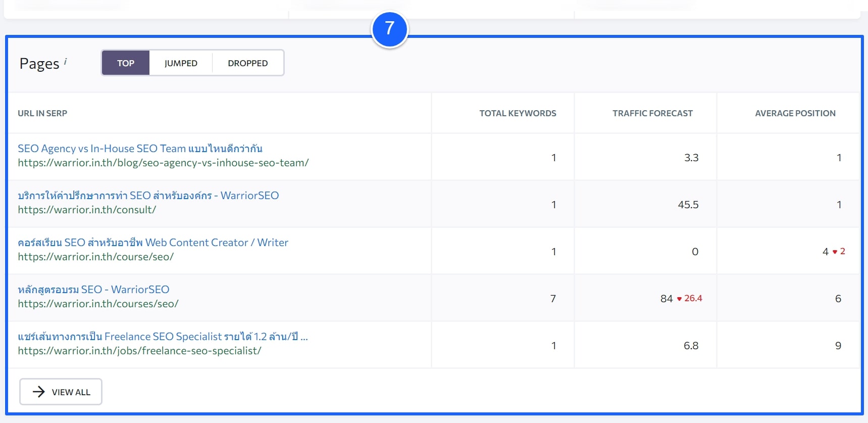
Task: Open the jobs/freelance-seo-specialist URL
Action: (x=139, y=351)
